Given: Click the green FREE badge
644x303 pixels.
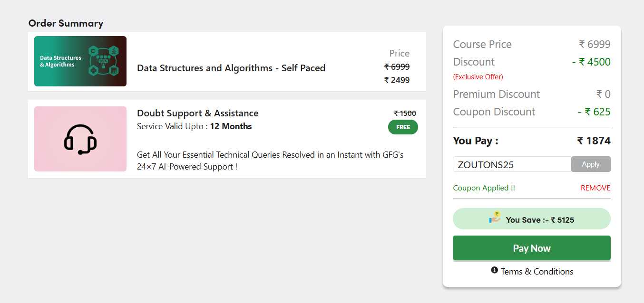Looking at the screenshot, I should (x=403, y=127).
